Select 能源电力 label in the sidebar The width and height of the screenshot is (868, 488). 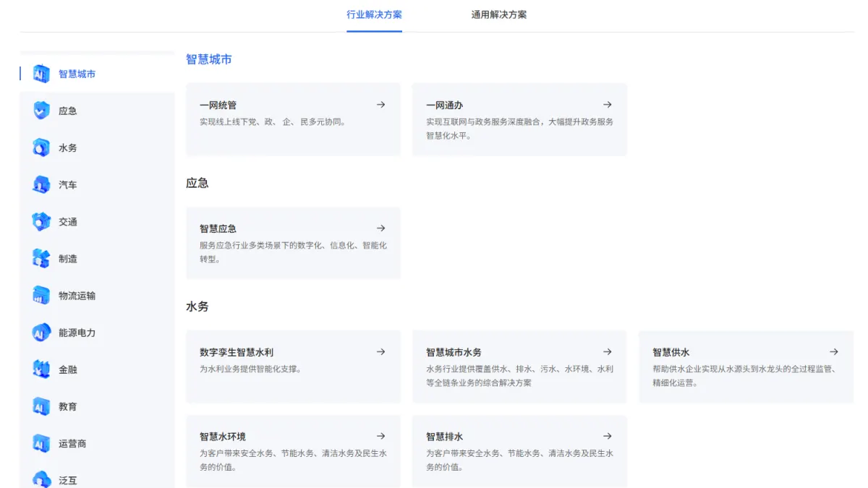77,333
